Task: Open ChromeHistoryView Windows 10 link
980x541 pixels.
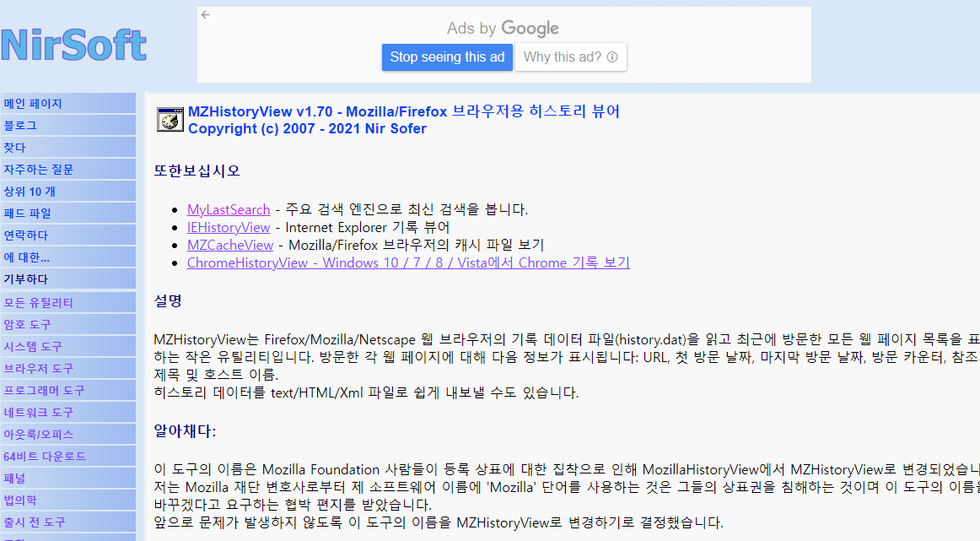Action: point(408,262)
